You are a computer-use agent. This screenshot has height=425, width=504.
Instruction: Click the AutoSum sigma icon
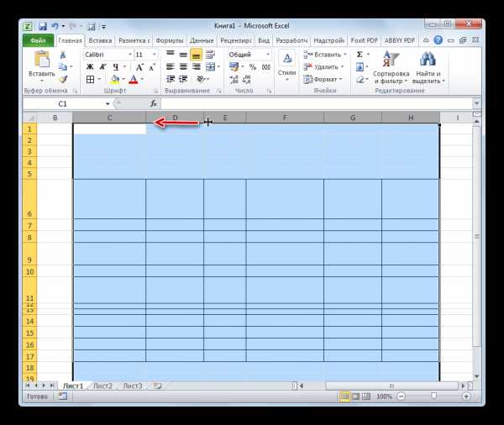click(360, 55)
